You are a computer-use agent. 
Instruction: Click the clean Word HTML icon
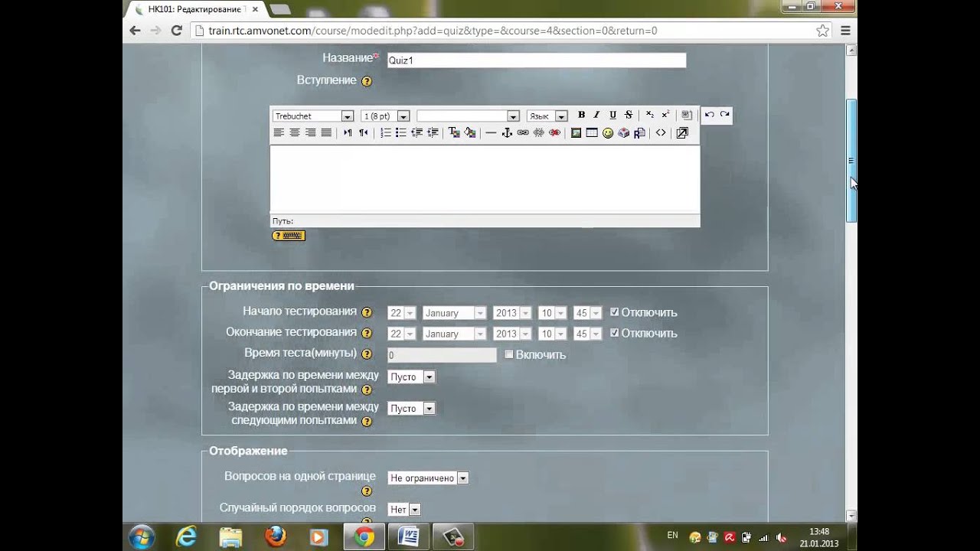pos(687,116)
